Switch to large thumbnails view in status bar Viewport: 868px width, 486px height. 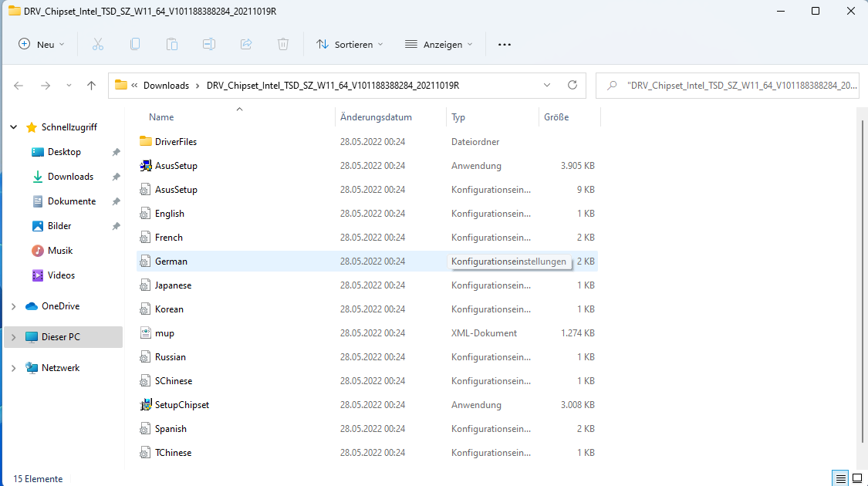click(x=857, y=478)
